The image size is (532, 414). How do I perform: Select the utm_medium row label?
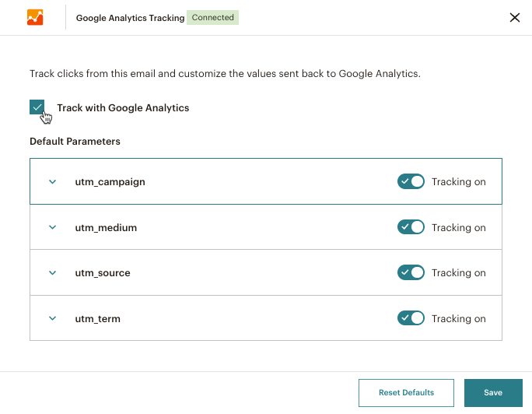(106, 228)
